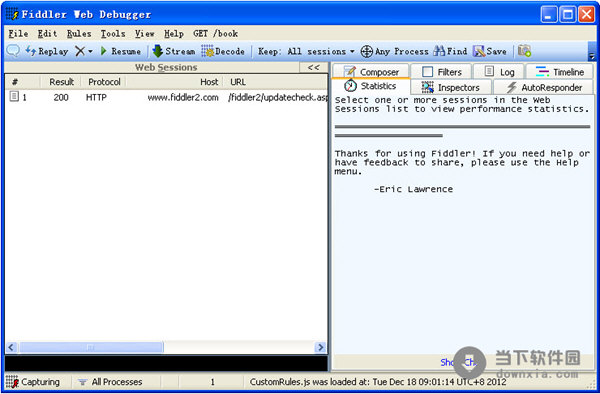
Task: Resume paused sessions
Action: [x=120, y=51]
